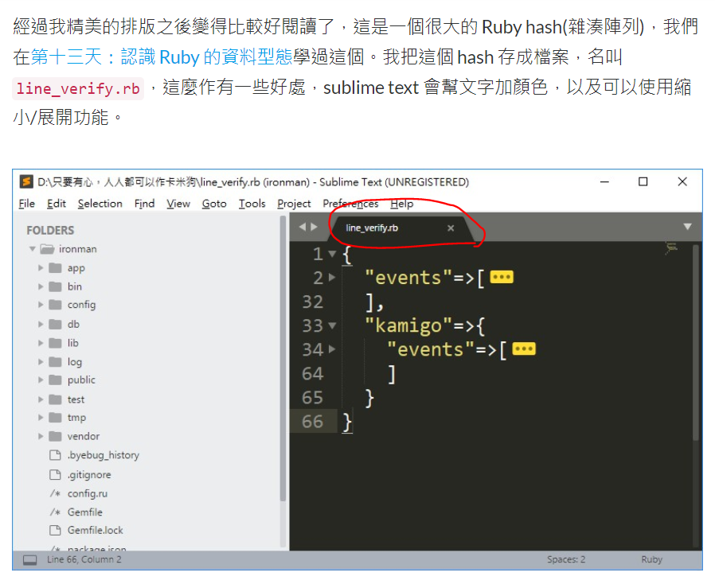
Task: Click the lib folder icon
Action: pos(55,343)
